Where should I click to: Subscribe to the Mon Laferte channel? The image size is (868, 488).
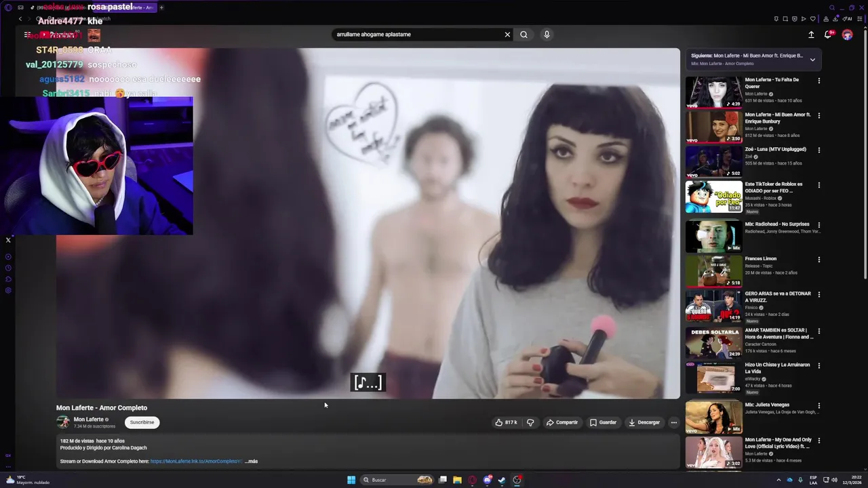(x=142, y=422)
